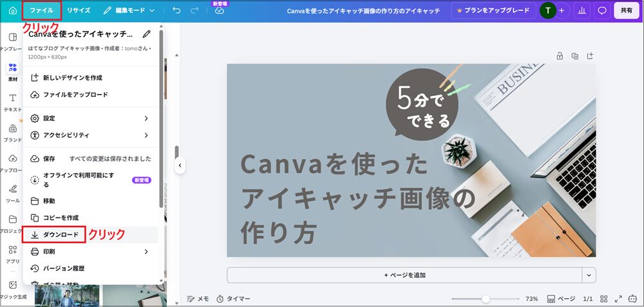Check cloud save status icon

[x=220, y=11]
